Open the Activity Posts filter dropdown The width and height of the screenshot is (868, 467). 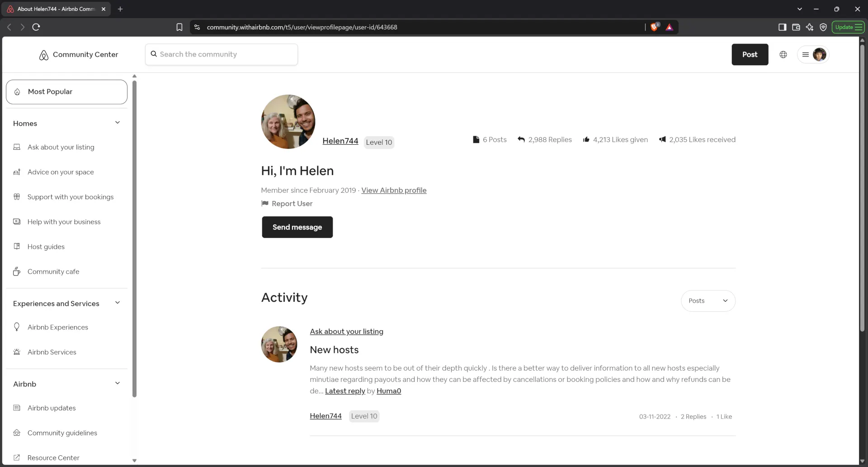[x=708, y=301]
